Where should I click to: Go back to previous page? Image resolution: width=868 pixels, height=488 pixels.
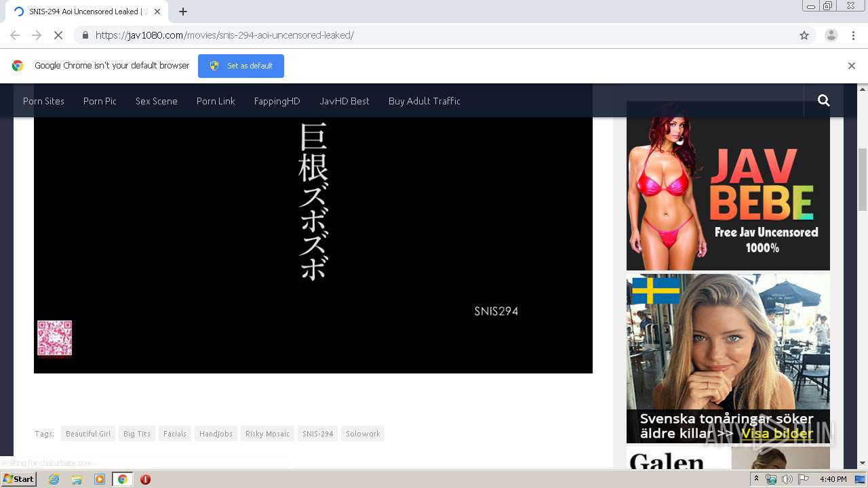(x=15, y=35)
